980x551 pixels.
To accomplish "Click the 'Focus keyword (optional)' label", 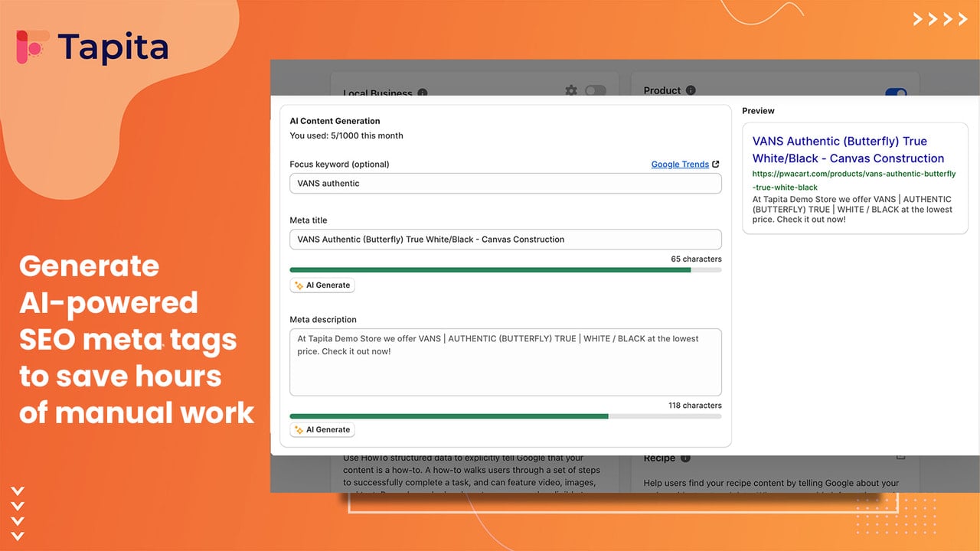I will (339, 165).
